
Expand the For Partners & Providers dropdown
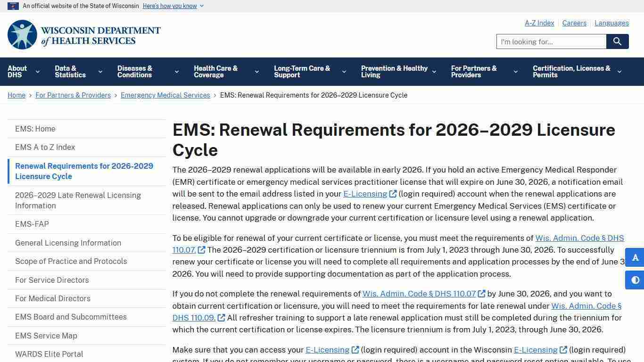pyautogui.click(x=515, y=71)
